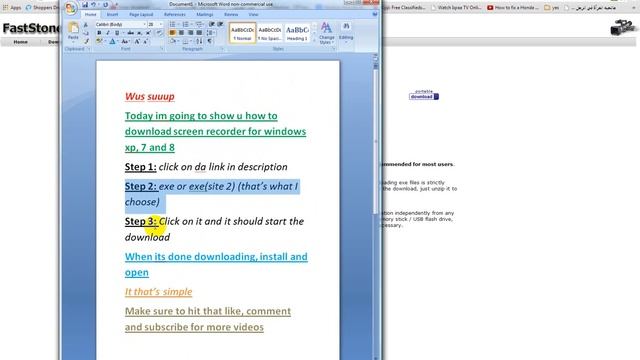Viewport: 640px width, 360px height.
Task: Open the Editing group binoculars button
Action: pyautogui.click(x=346, y=33)
